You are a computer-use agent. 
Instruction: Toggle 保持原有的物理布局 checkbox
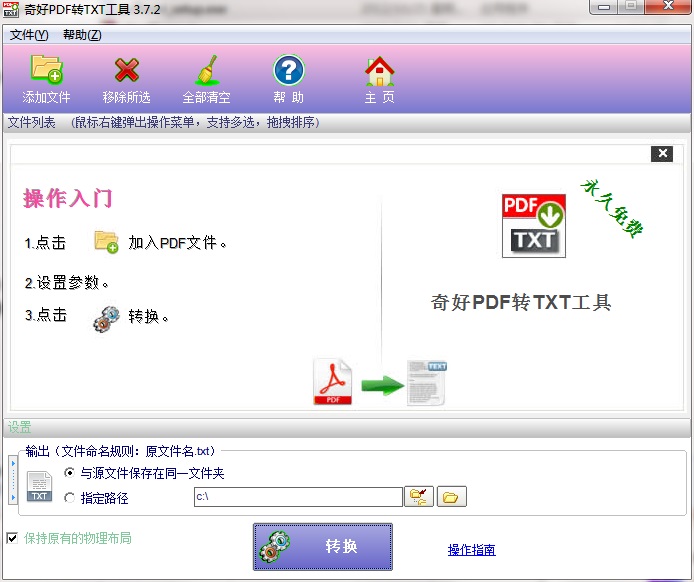[x=12, y=538]
